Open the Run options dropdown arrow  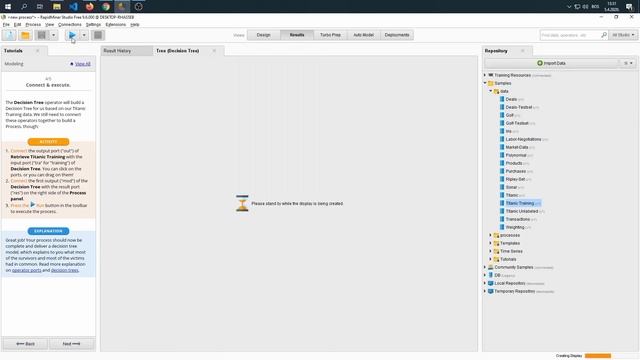(84, 35)
